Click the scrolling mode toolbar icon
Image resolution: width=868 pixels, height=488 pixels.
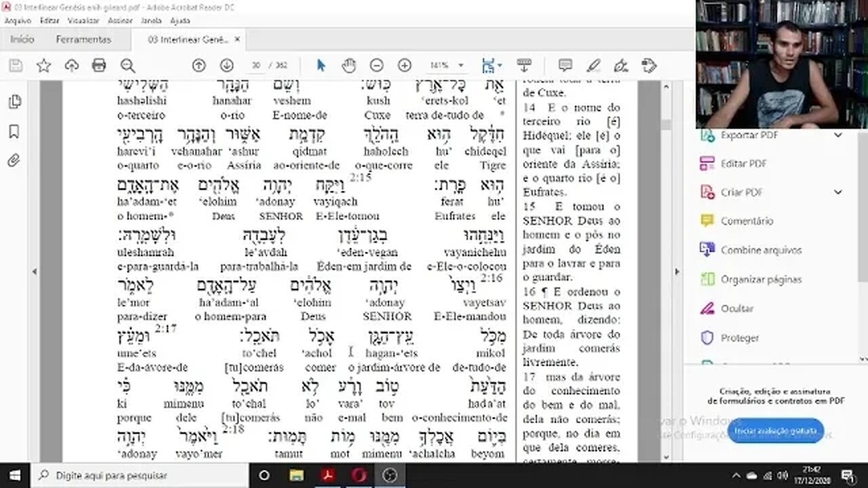click(x=524, y=65)
